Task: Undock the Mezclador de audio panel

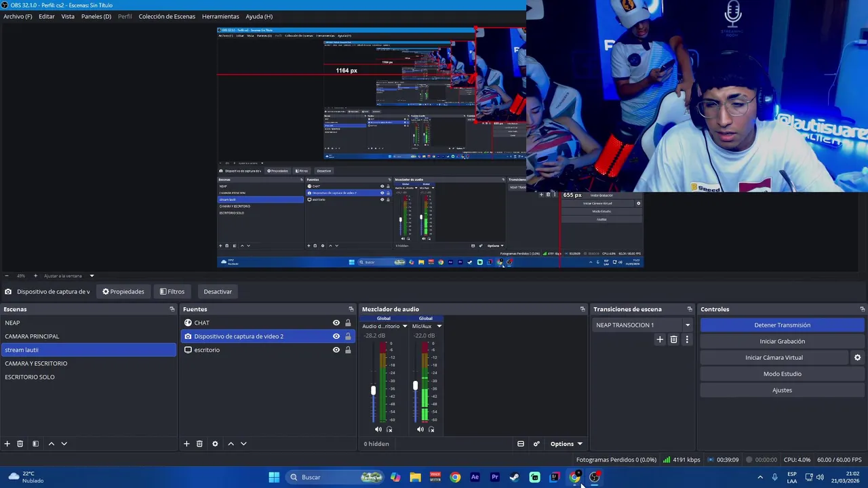Action: (583, 309)
